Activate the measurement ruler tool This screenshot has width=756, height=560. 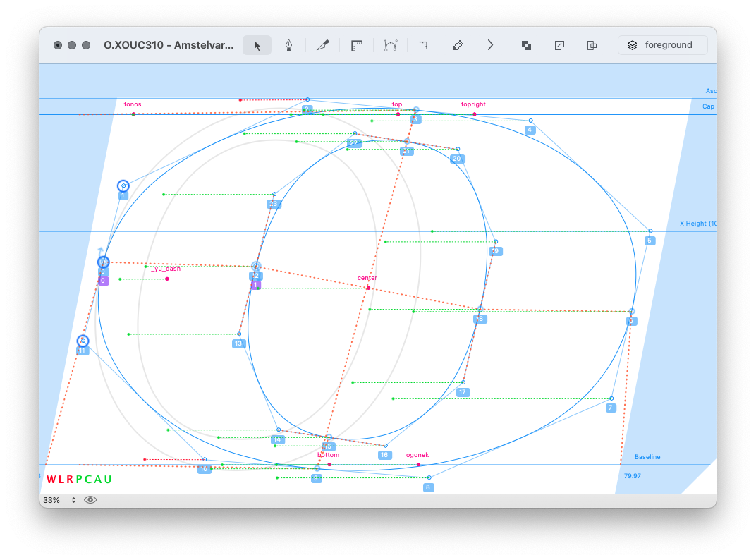pos(357,45)
